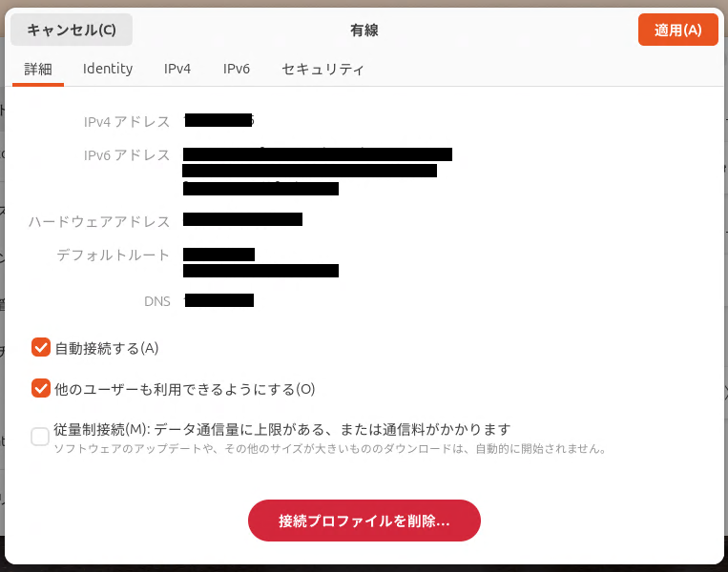Open the IPv6 tab
The image size is (728, 572).
point(237,70)
